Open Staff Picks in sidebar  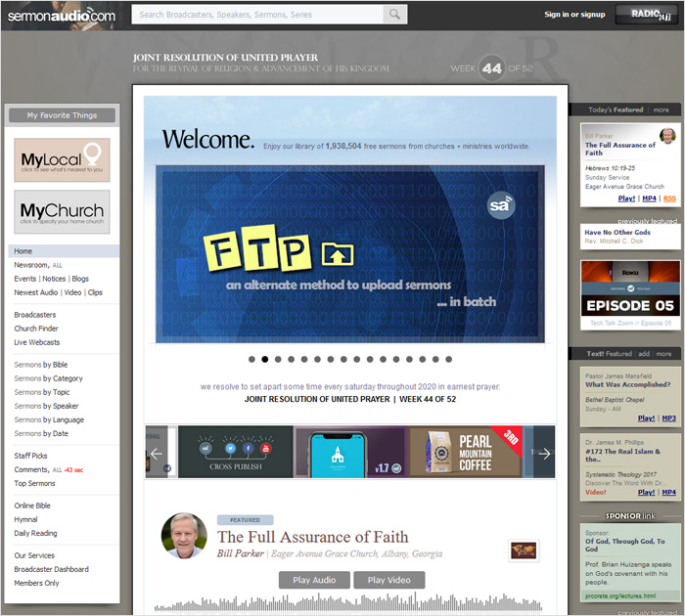click(30, 456)
